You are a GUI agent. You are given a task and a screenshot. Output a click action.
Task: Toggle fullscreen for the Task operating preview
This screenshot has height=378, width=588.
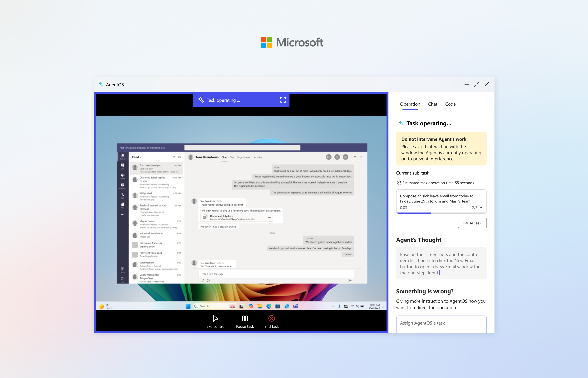click(283, 100)
